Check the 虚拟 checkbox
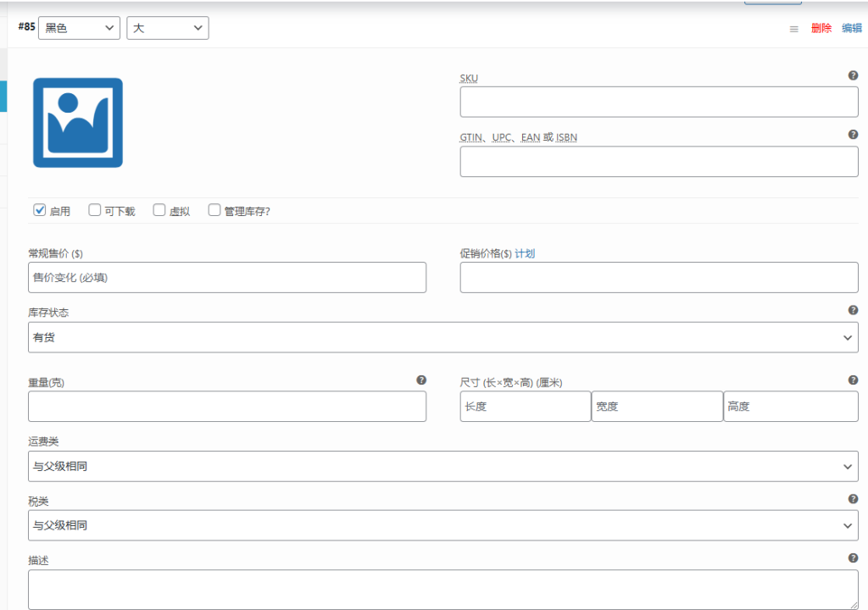This screenshot has width=868, height=610. tap(159, 209)
